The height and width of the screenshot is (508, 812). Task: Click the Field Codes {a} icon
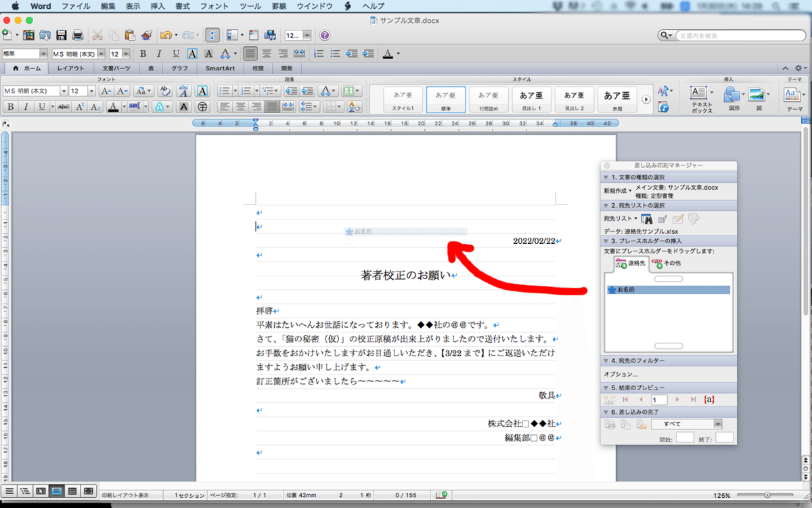(709, 400)
